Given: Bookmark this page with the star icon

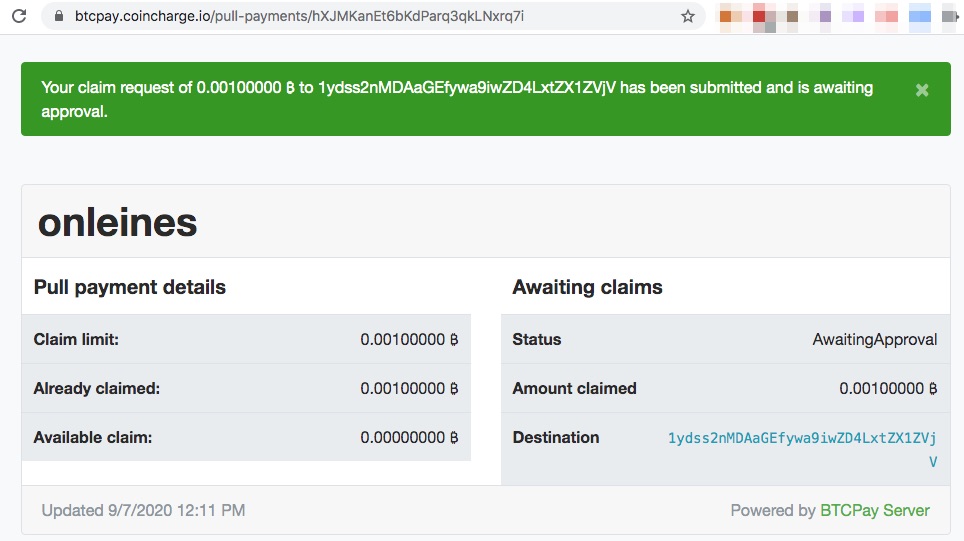Looking at the screenshot, I should [x=688, y=17].
